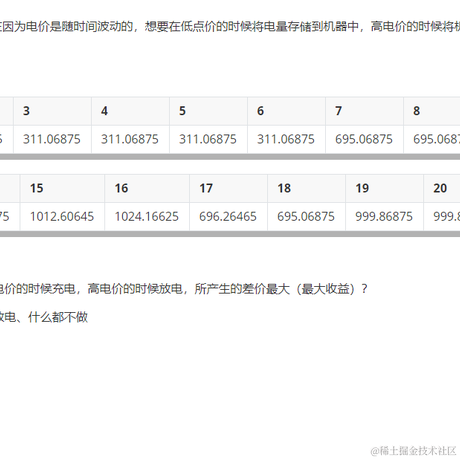Click the top paragraph about 电价是随时间波动的
Image resolution: width=460 pixels, height=460 pixels.
pos(230,27)
